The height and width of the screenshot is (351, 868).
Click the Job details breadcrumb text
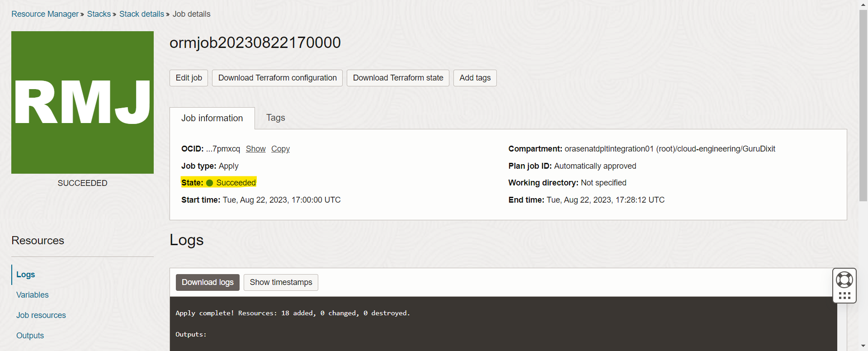[x=191, y=14]
